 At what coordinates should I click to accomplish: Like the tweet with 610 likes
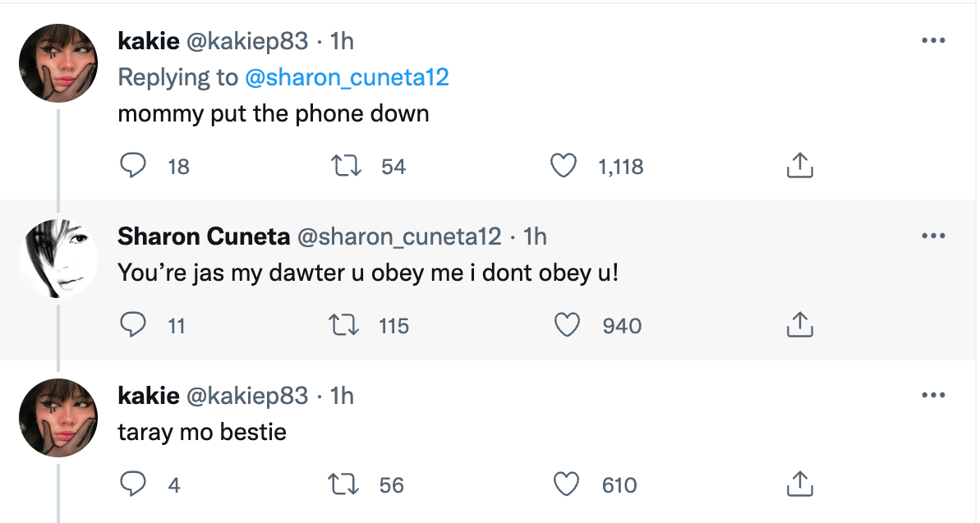[x=566, y=484]
